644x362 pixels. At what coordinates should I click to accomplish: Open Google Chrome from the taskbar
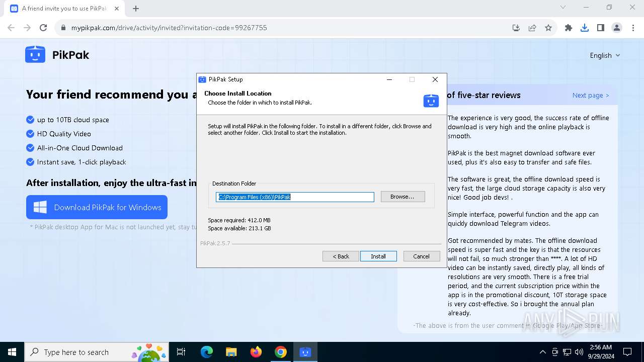pos(281,352)
